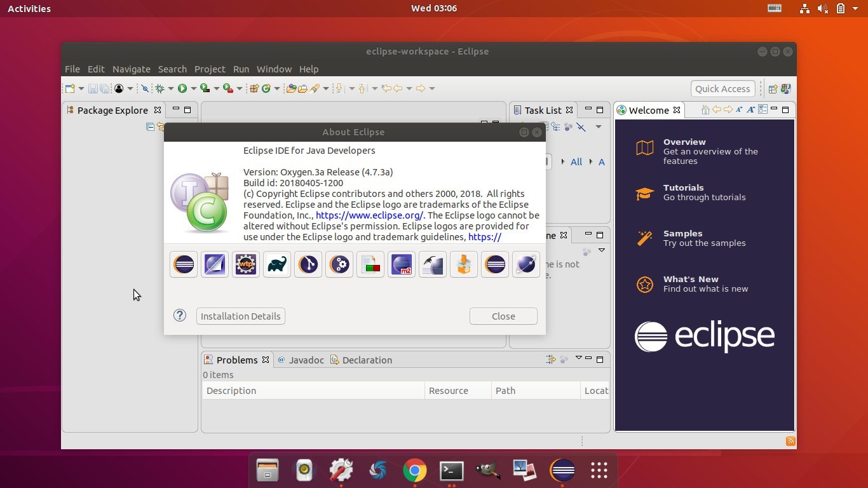The height and width of the screenshot is (488, 868).
Task: Click the Welcome Customize page icon
Action: [x=763, y=109]
